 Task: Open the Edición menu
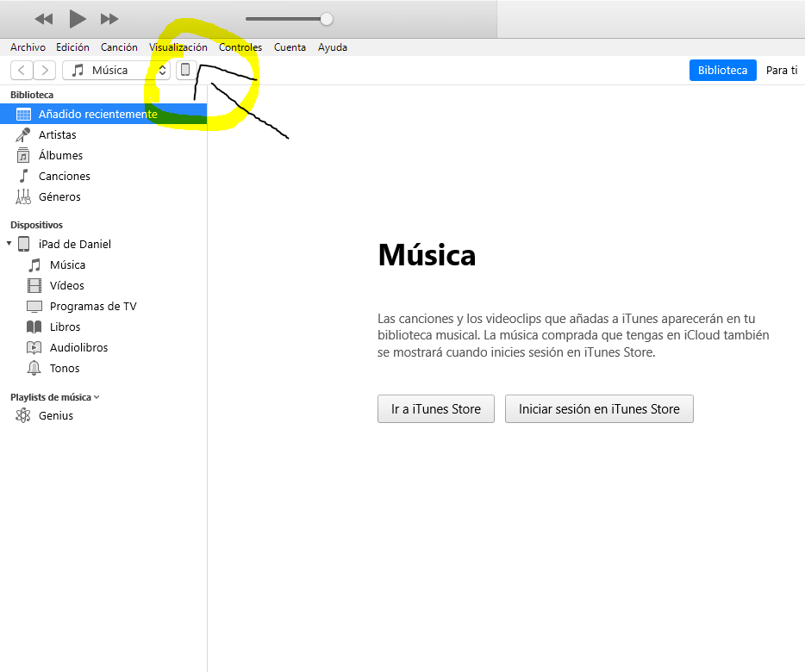click(72, 47)
